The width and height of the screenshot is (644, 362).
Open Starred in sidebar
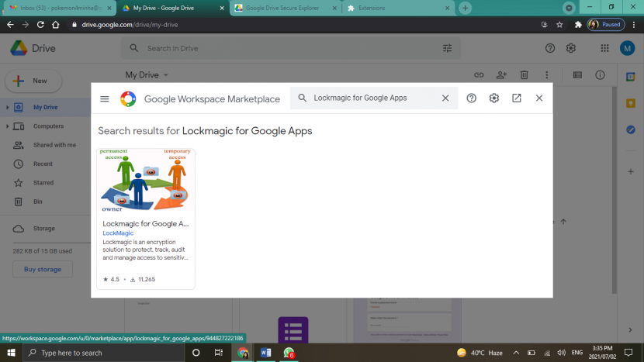pos(43,183)
